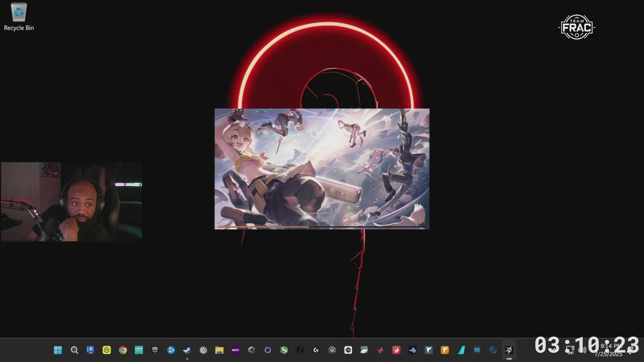Open the blue spiral app icon
Screen dimensions: 644x362
(493, 350)
